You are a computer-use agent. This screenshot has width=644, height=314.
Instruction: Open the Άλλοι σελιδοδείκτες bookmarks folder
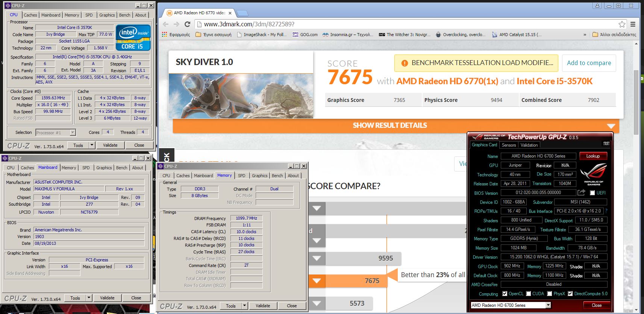614,35
